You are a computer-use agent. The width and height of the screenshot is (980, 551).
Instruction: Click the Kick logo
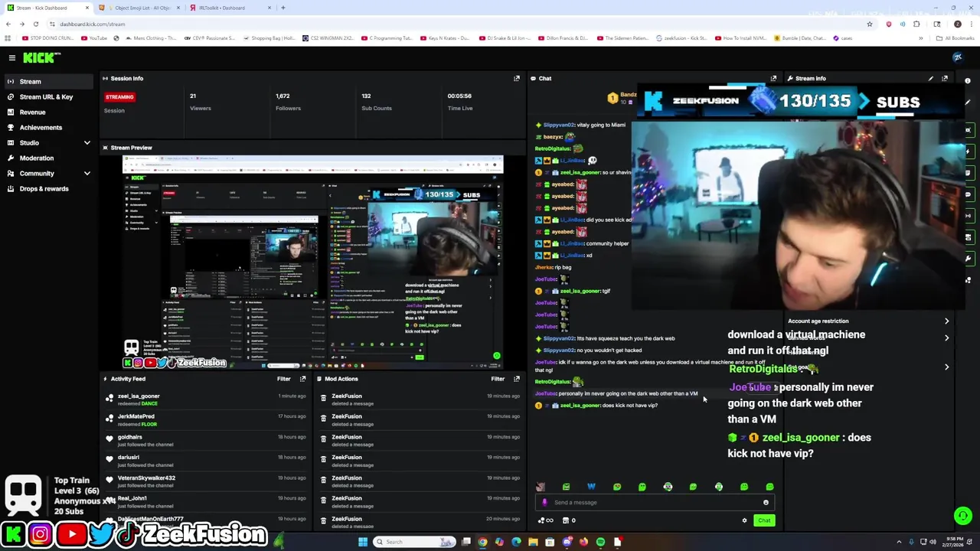(x=41, y=57)
